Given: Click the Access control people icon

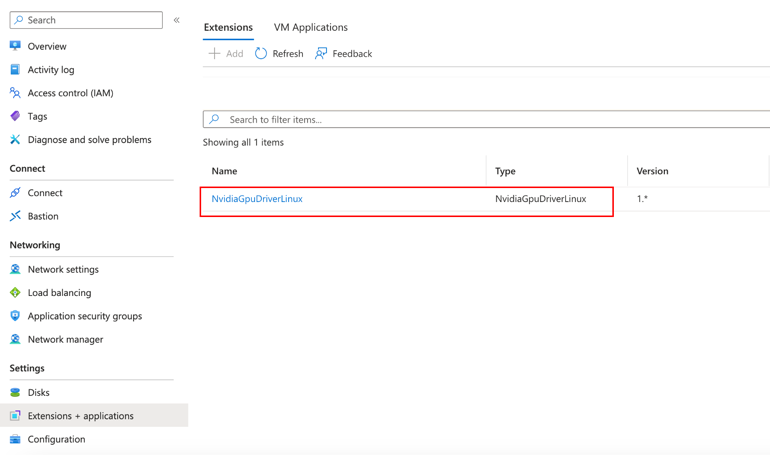Looking at the screenshot, I should click(15, 92).
